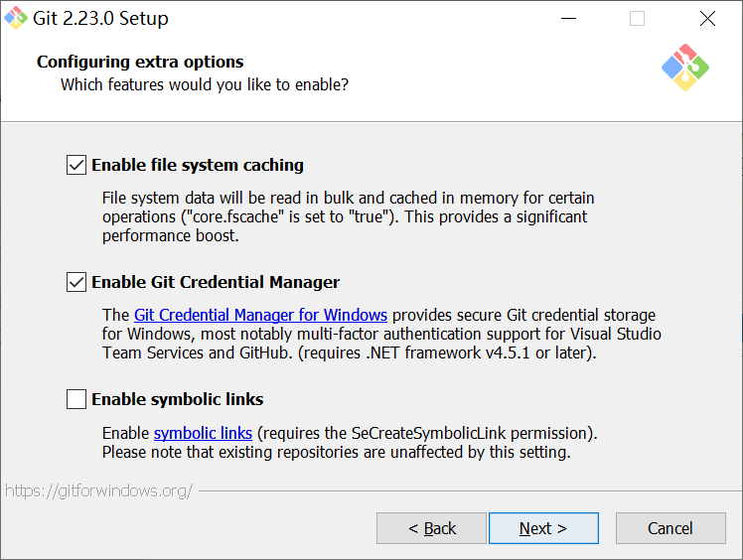Click the greyed-out maximize button
This screenshot has height=560, width=743.
coord(638,18)
